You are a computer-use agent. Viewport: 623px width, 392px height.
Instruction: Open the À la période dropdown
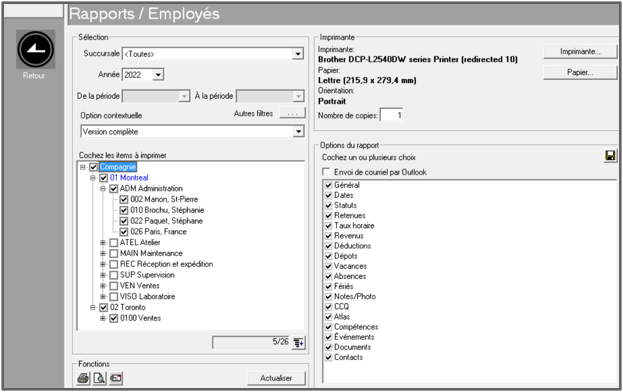(x=298, y=96)
